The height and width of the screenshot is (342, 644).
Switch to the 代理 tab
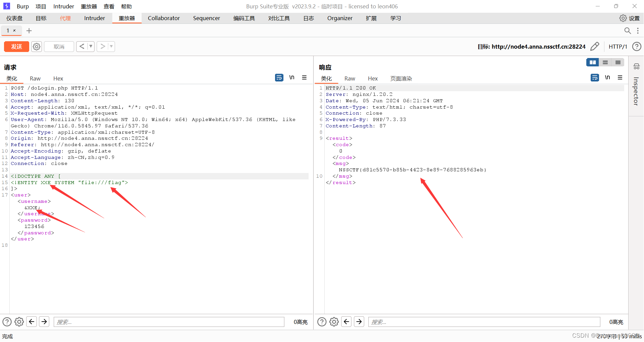(x=65, y=18)
